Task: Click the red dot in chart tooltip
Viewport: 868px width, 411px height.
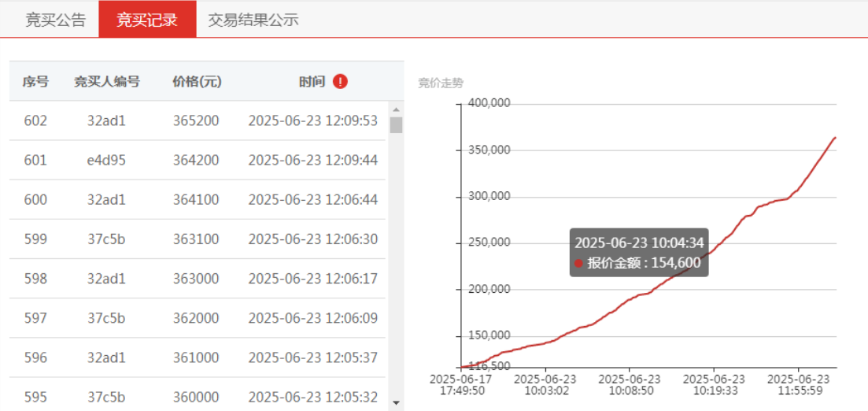Action: click(578, 263)
